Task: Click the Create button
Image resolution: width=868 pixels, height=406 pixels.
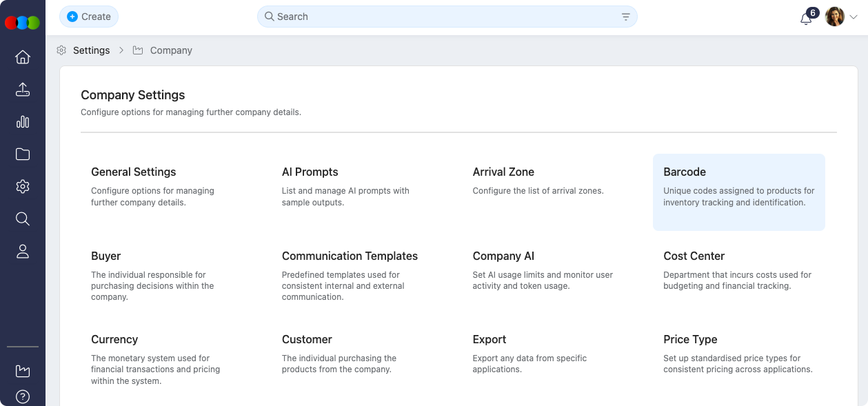Action: (89, 17)
